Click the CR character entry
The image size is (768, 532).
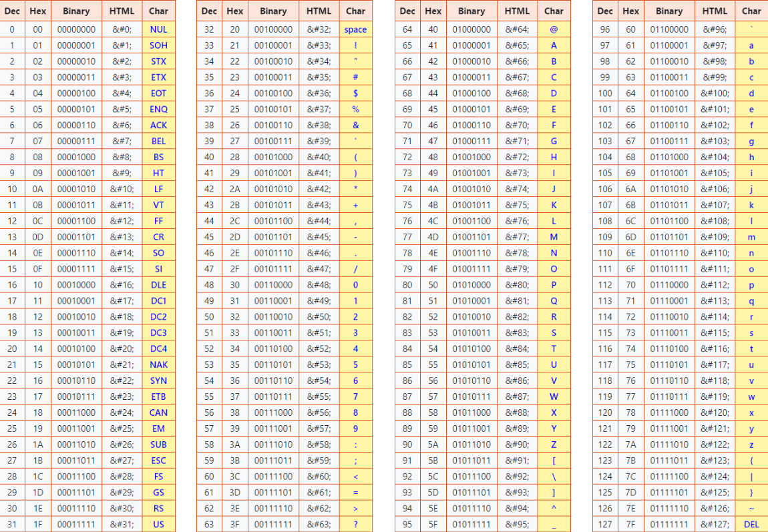[x=158, y=237]
